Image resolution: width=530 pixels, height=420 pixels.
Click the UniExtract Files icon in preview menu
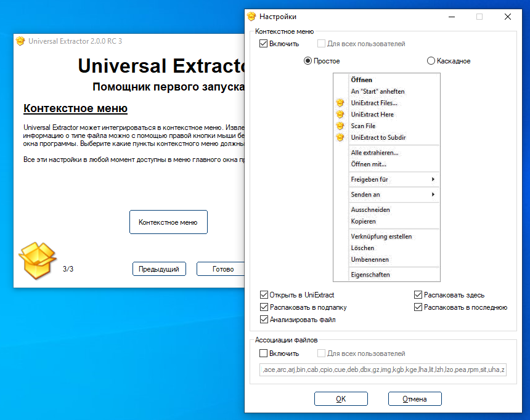pyautogui.click(x=340, y=103)
